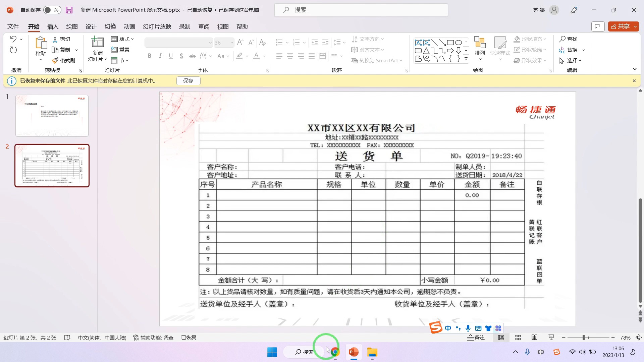Viewport: 644px width, 362px height.
Task: Expand the Layout dropdown
Action: click(x=123, y=39)
